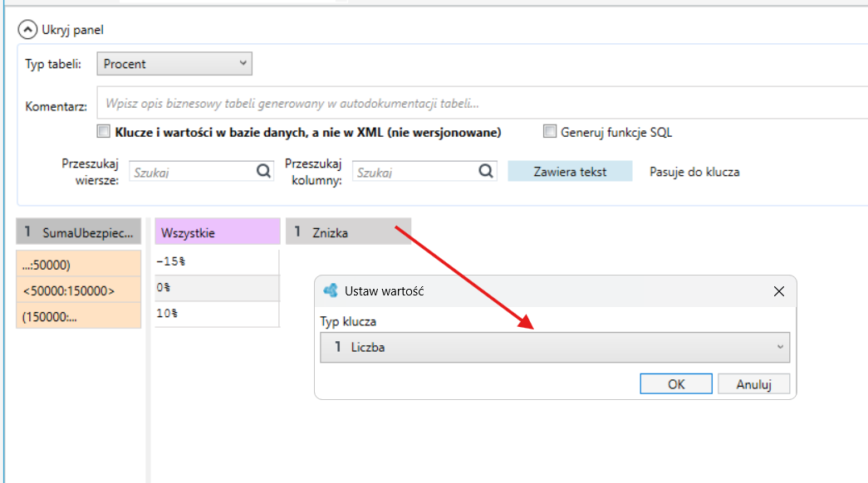Collapse panel with the Ukryj panel arrow
Image resolution: width=868 pixels, height=483 pixels.
tap(27, 29)
